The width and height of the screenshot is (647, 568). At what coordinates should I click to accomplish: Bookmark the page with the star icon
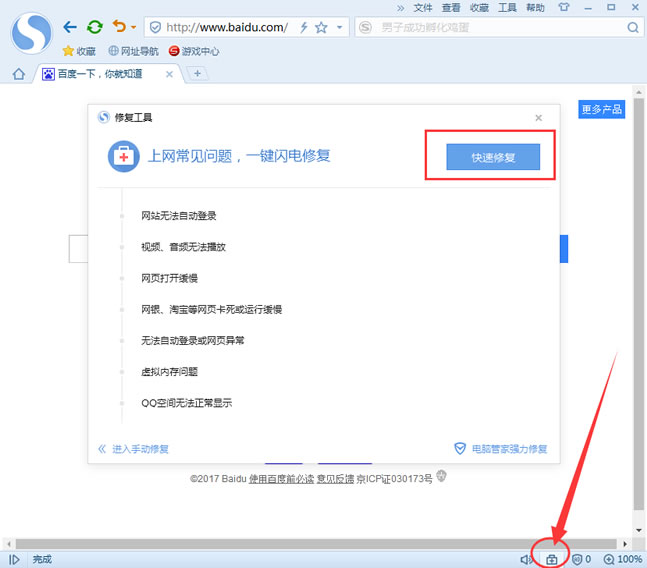coord(321,28)
